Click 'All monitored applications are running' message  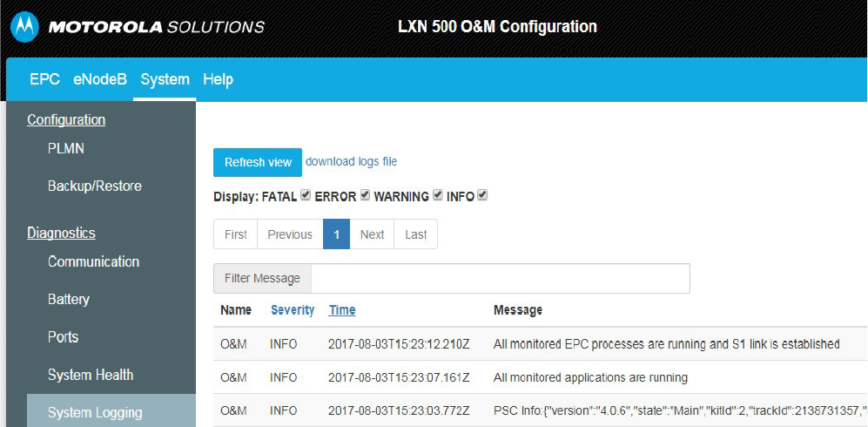[590, 377]
